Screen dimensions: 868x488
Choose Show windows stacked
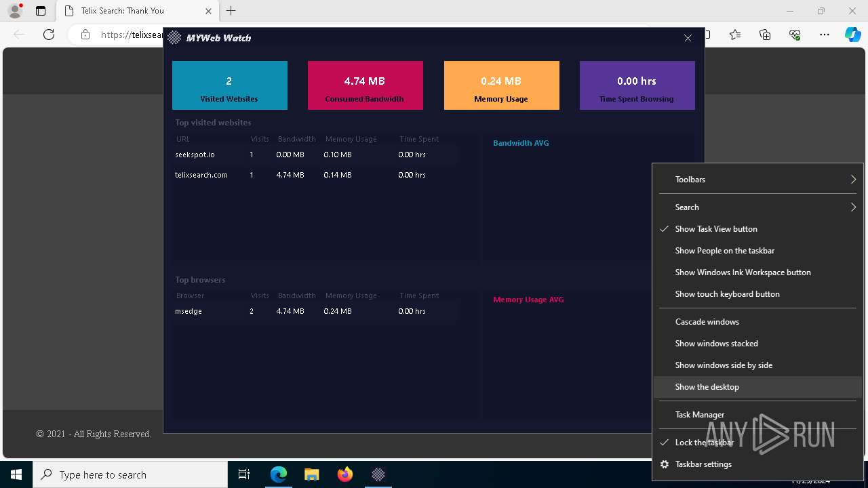point(757,344)
